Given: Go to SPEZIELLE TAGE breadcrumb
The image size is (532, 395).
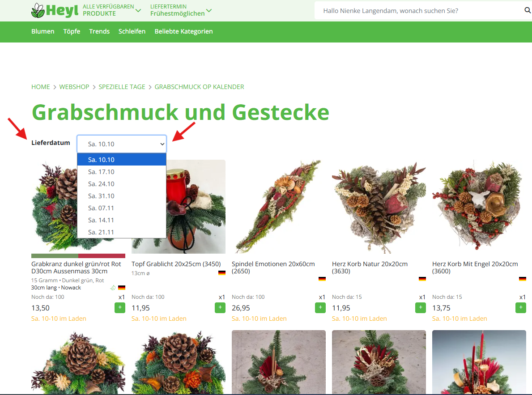Looking at the screenshot, I should point(122,87).
